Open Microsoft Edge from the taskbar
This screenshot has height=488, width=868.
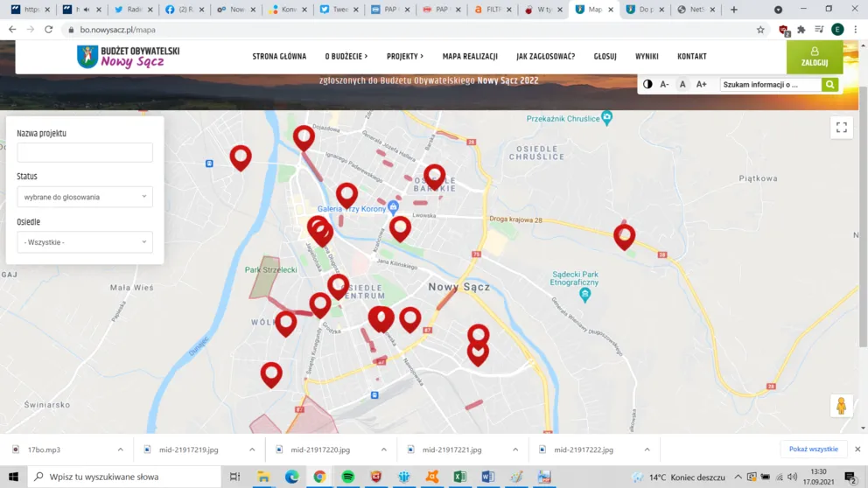[x=291, y=477]
